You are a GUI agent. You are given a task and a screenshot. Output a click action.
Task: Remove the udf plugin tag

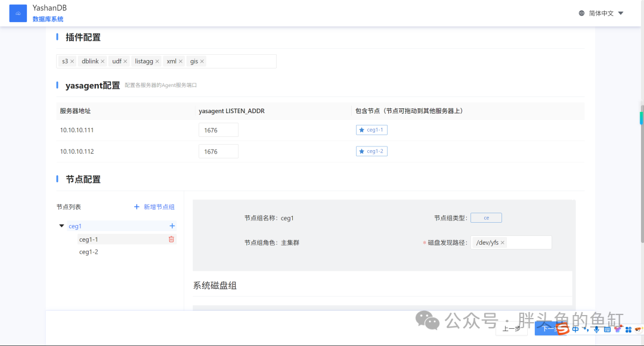(125, 61)
